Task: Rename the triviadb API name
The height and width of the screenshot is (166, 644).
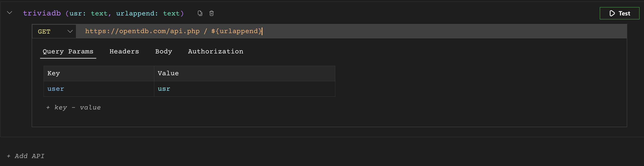Action: (x=42, y=13)
